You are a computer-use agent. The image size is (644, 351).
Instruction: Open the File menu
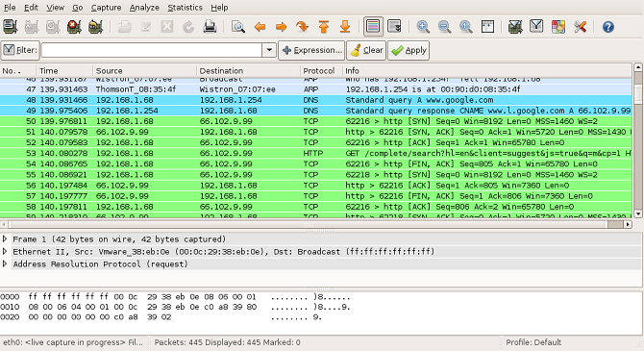pyautogui.click(x=10, y=8)
